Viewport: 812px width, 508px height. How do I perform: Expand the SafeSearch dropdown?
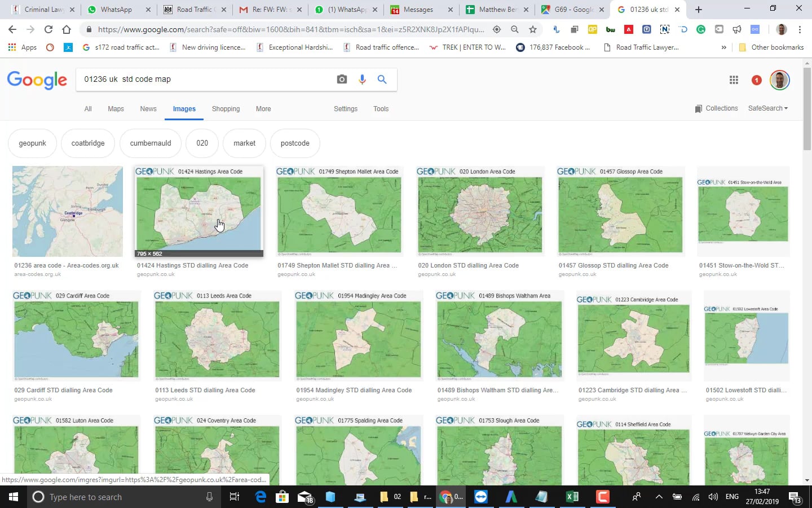[768, 108]
